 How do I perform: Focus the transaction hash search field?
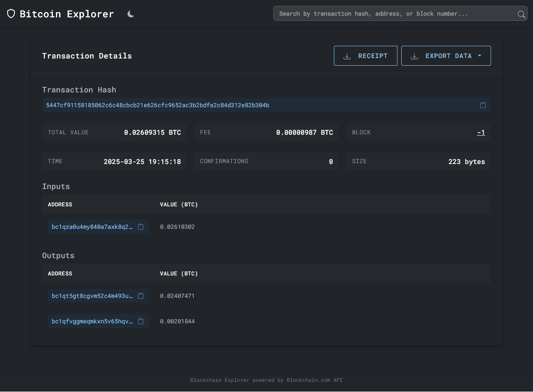pos(394,14)
